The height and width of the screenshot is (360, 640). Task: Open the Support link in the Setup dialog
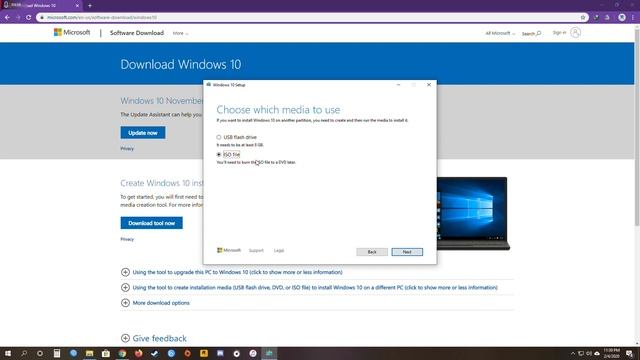tap(256, 251)
